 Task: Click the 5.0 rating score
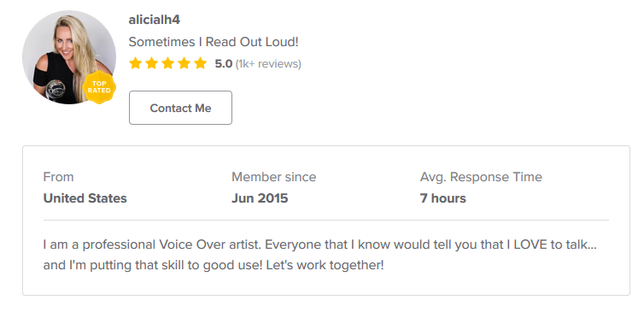point(224,64)
